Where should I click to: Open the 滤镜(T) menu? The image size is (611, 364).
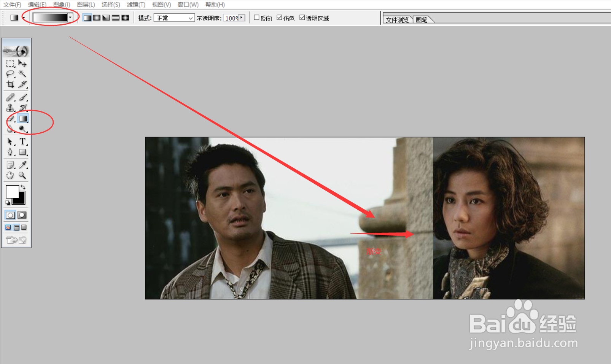pyautogui.click(x=136, y=5)
